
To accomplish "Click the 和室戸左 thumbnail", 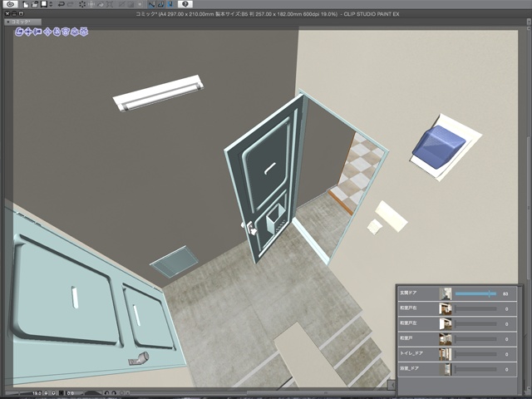I will (446, 323).
